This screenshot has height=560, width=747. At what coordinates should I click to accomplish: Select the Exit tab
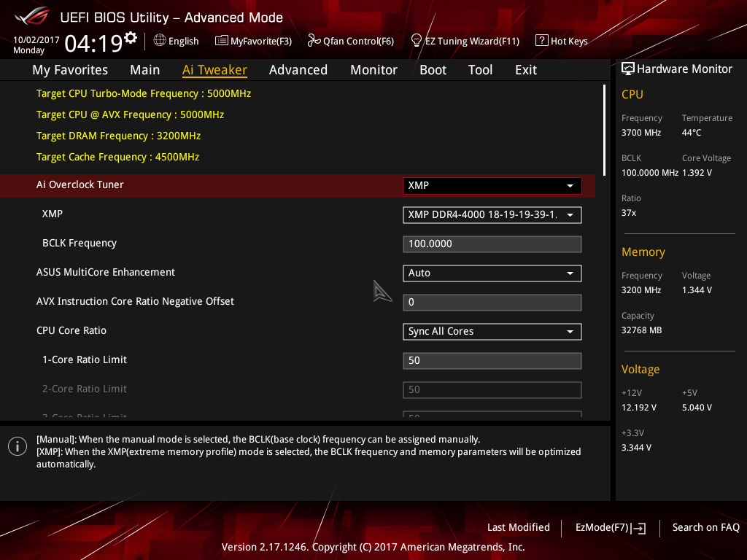(x=526, y=70)
